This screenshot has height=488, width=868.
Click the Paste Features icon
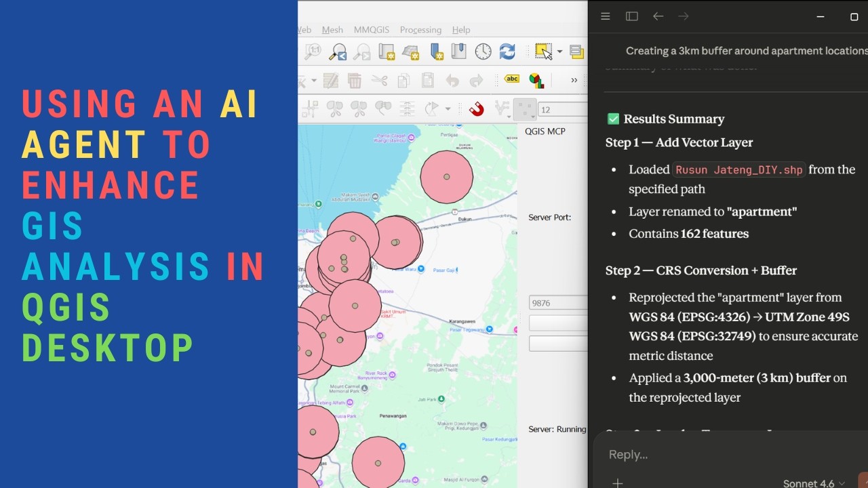tap(427, 81)
